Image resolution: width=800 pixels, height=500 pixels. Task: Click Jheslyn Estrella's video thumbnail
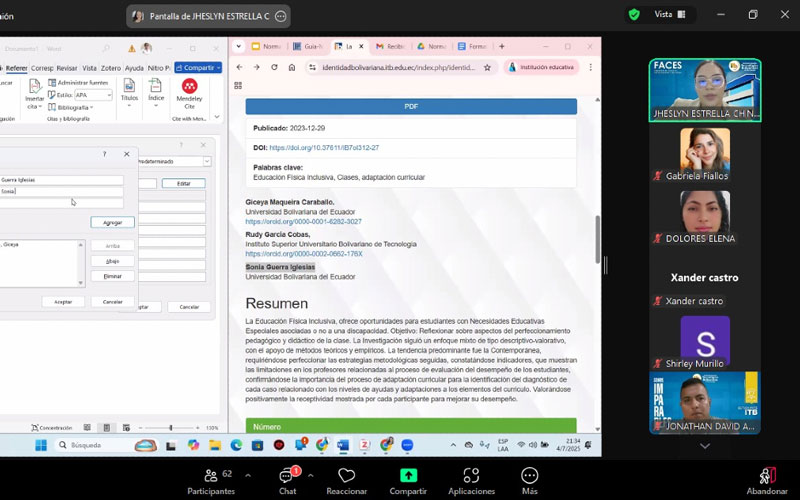tap(704, 90)
